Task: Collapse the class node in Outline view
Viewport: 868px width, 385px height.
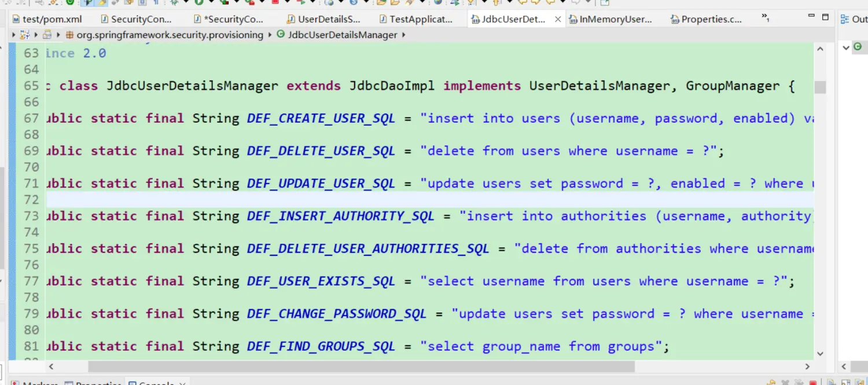Action: coord(846,47)
